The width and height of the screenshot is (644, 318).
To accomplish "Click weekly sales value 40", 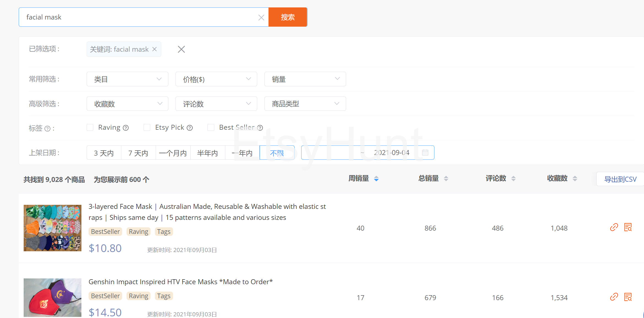I will 360,228.
